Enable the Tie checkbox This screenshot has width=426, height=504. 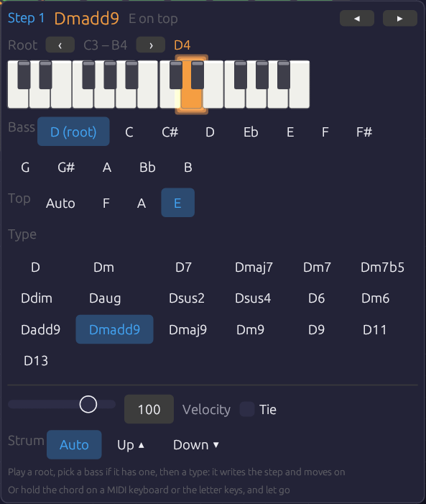[x=247, y=409]
